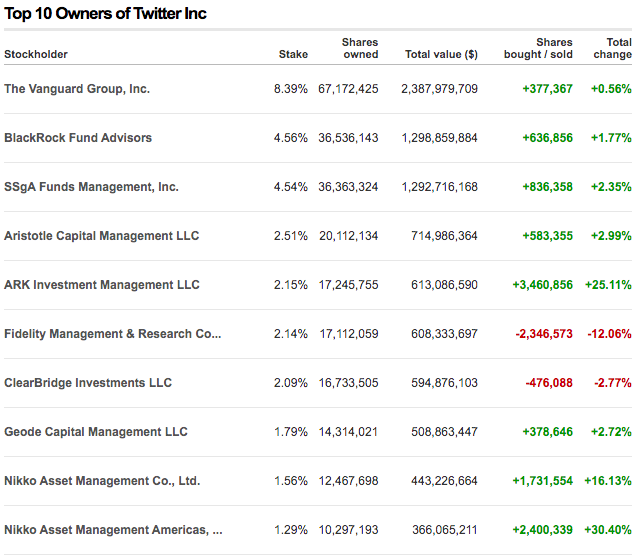Click the Total value ($) column header

click(441, 54)
